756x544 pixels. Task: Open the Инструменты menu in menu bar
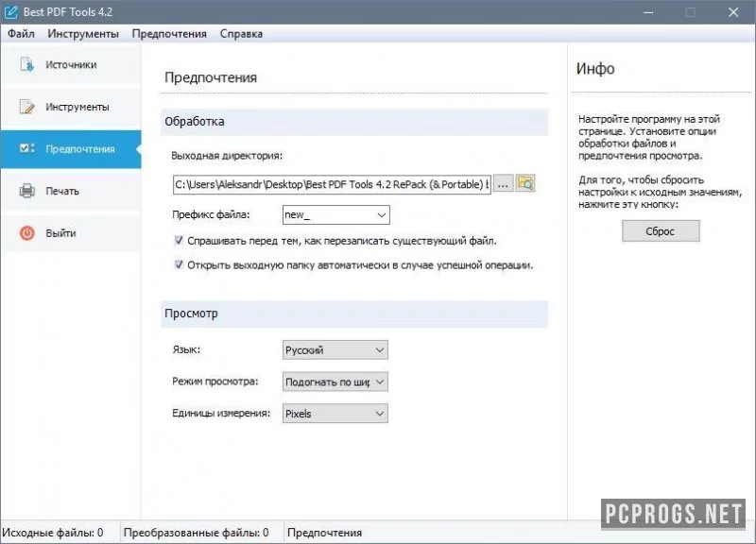(x=83, y=34)
